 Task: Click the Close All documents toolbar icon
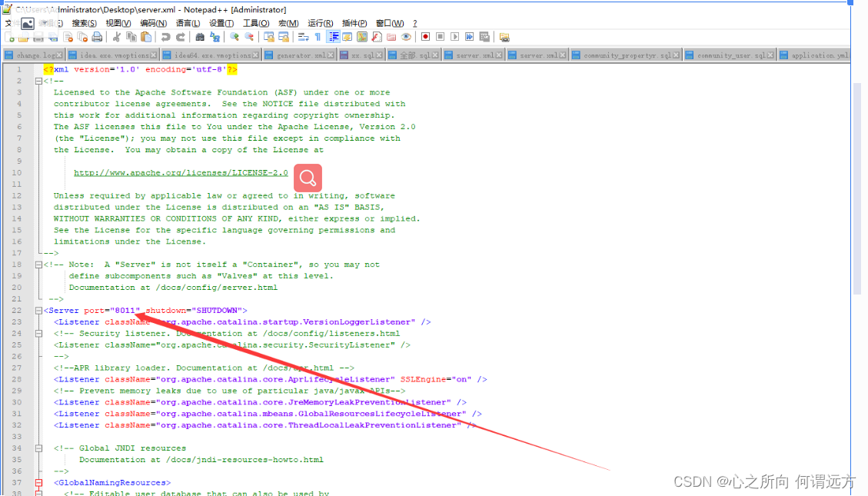[82, 37]
